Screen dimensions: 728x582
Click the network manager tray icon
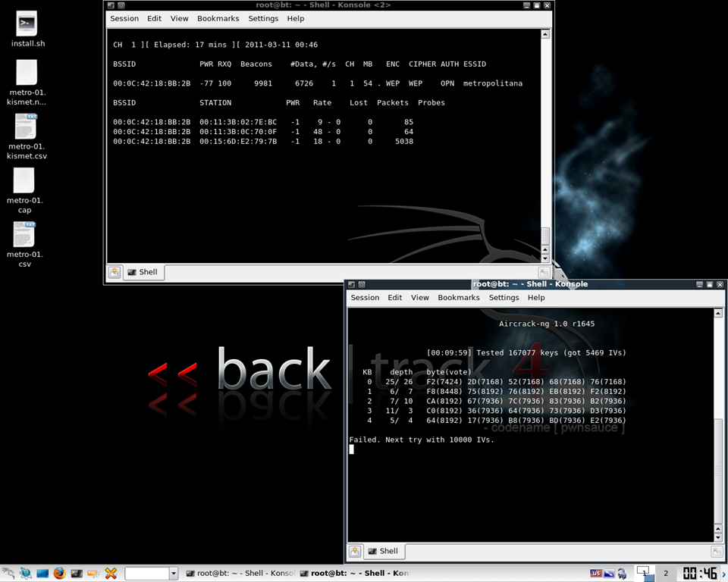(x=622, y=574)
